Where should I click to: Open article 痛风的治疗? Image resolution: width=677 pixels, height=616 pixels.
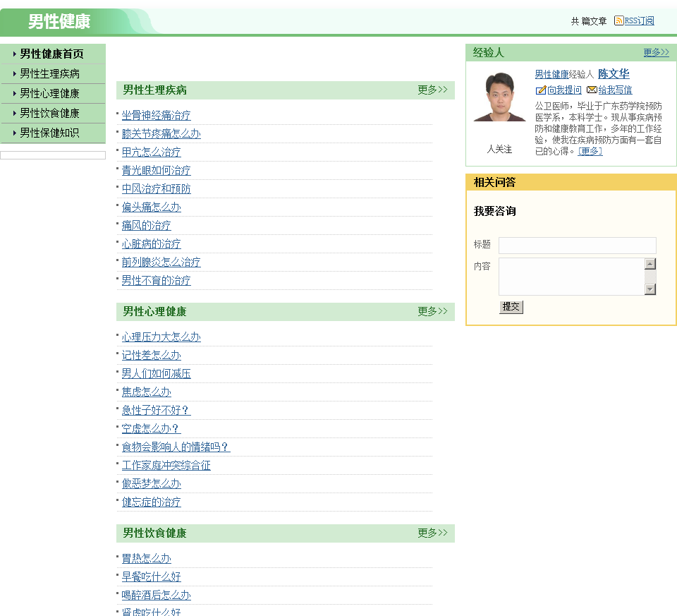click(x=146, y=226)
